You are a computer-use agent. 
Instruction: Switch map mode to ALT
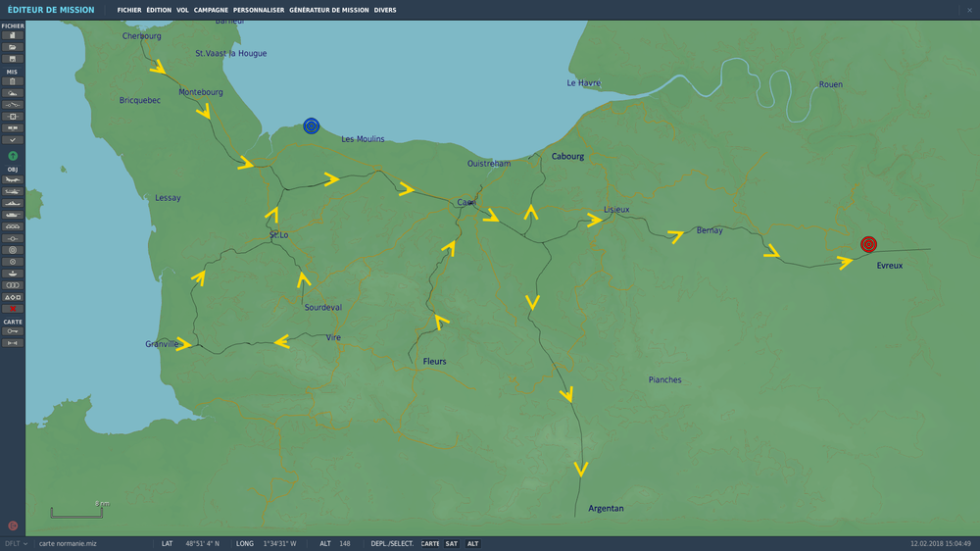pyautogui.click(x=472, y=543)
